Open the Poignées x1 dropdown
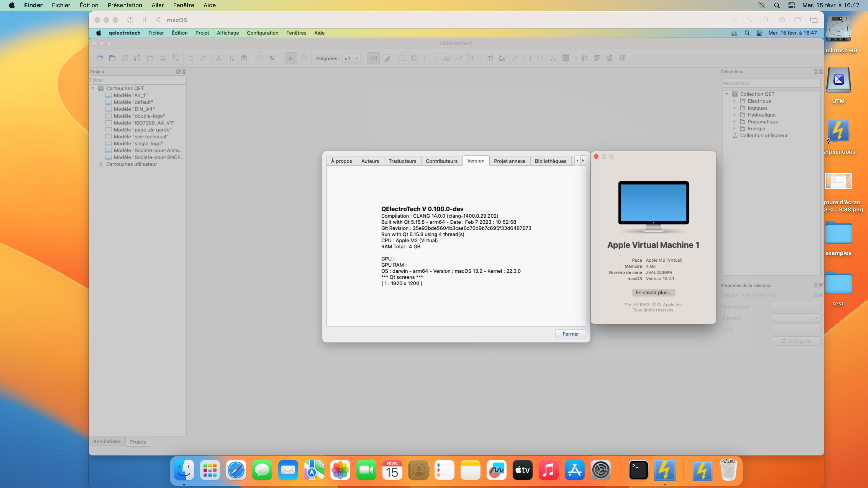868x488 pixels. coord(352,58)
